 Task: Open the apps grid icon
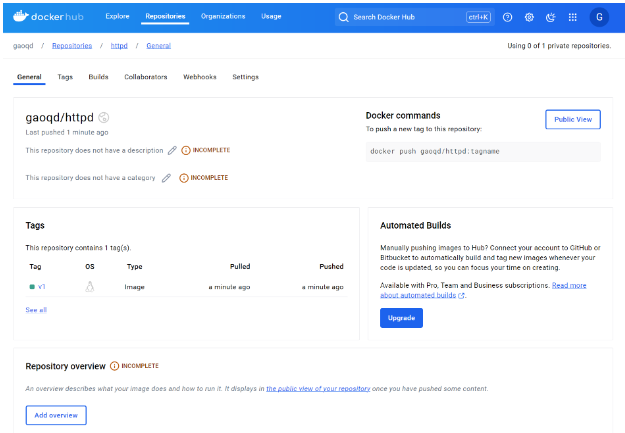point(572,17)
